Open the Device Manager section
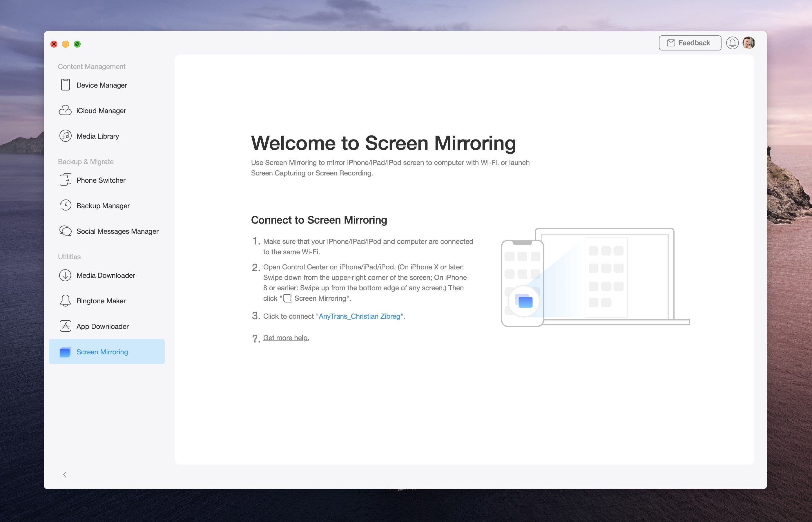Viewport: 812px width, 522px height. [x=106, y=85]
